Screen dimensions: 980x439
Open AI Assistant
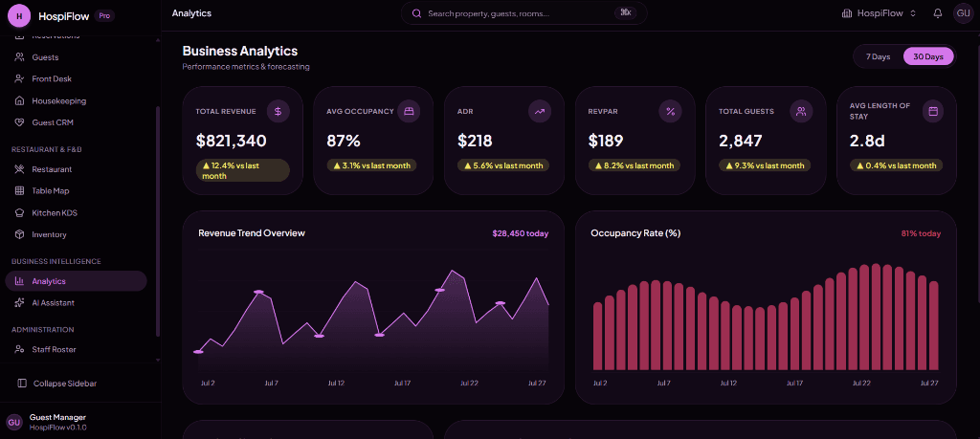point(76,303)
